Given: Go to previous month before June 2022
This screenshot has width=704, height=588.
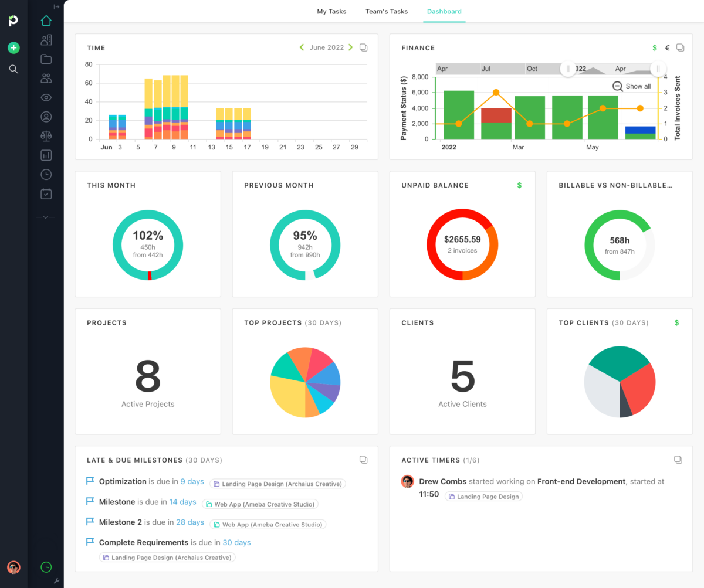Looking at the screenshot, I should (x=302, y=47).
